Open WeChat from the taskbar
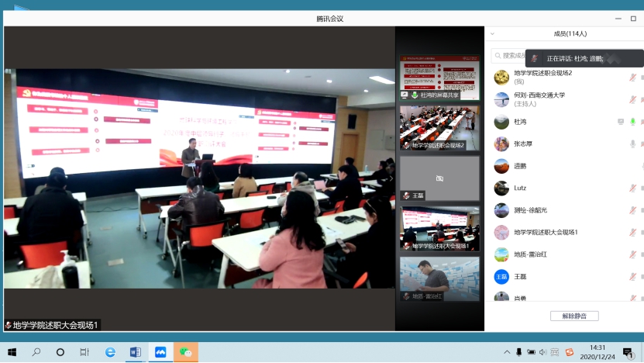 186,352
